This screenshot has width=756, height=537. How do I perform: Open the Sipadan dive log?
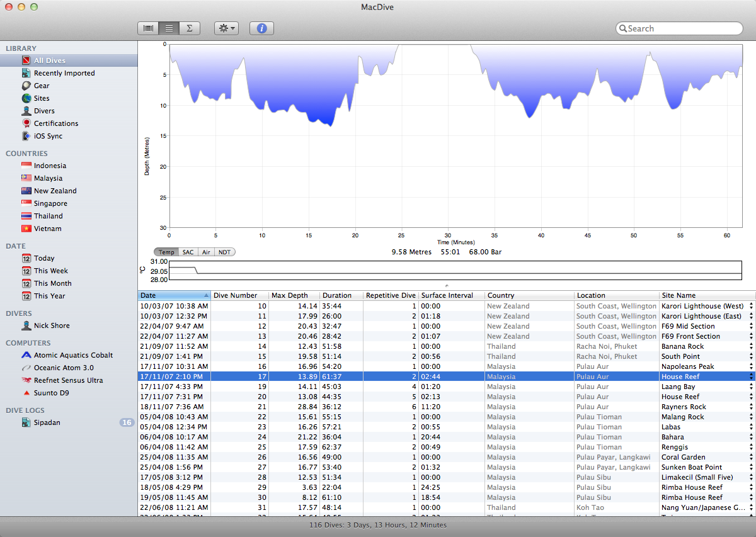coord(47,422)
